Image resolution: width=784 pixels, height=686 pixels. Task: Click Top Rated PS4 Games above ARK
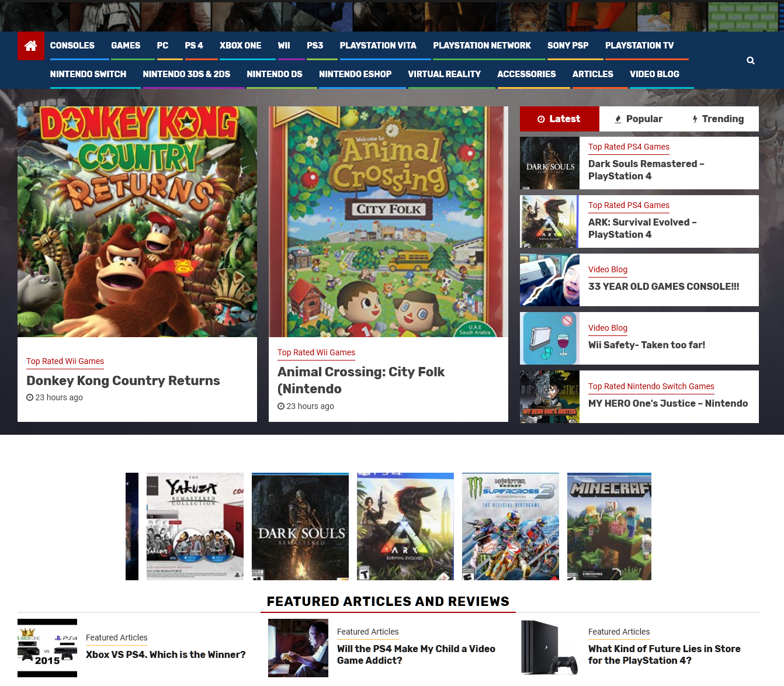tap(629, 205)
